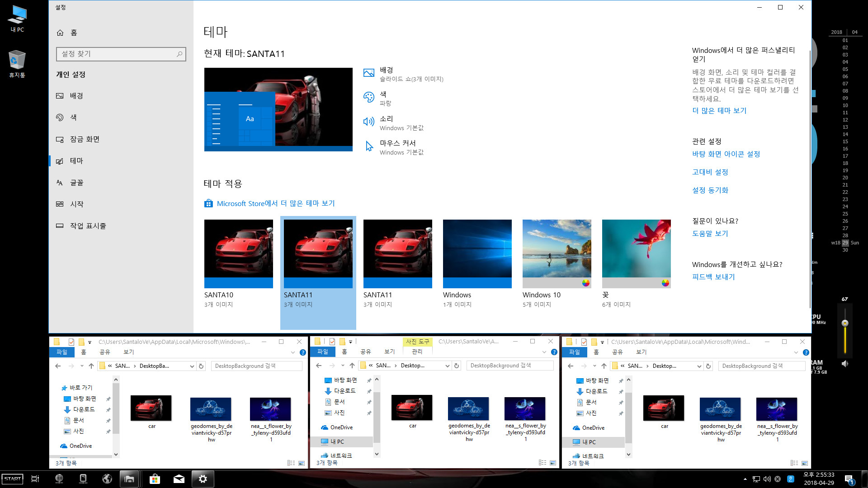Click 피드백 보내기 link
The height and width of the screenshot is (488, 868).
pos(713,277)
